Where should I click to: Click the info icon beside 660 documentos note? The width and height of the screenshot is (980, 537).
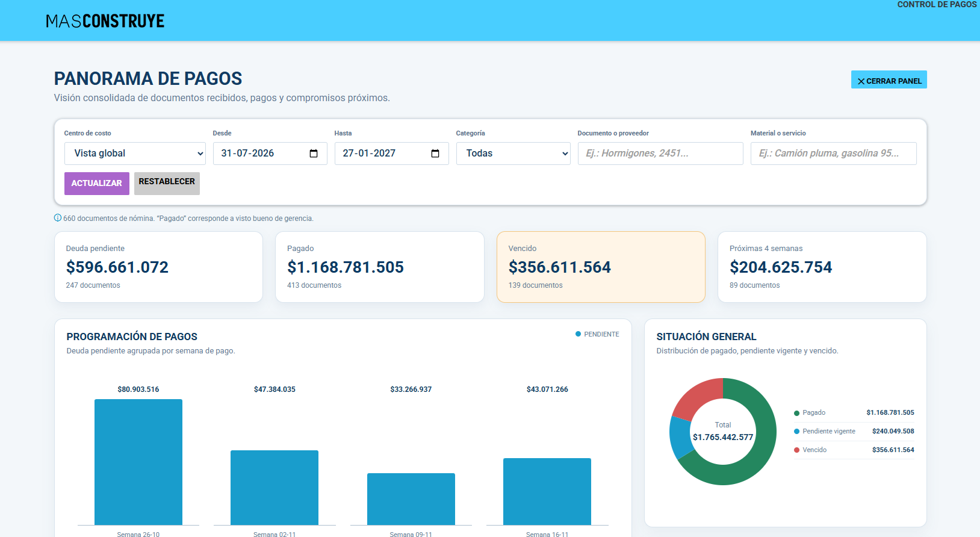click(58, 218)
